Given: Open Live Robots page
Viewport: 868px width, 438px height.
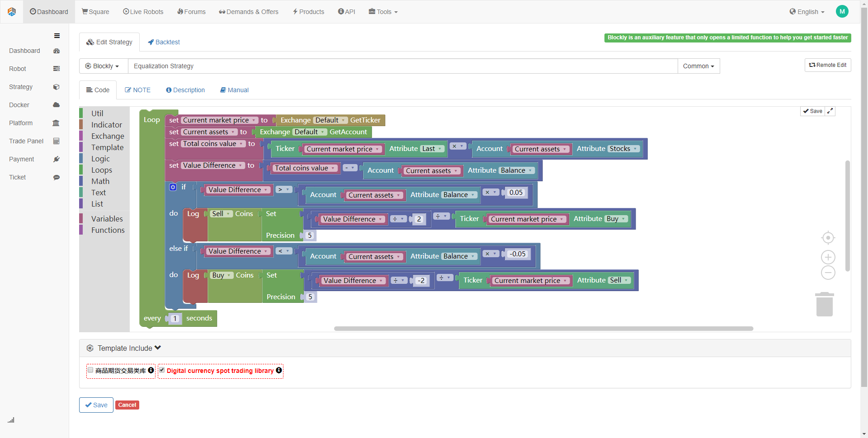Looking at the screenshot, I should (x=143, y=12).
